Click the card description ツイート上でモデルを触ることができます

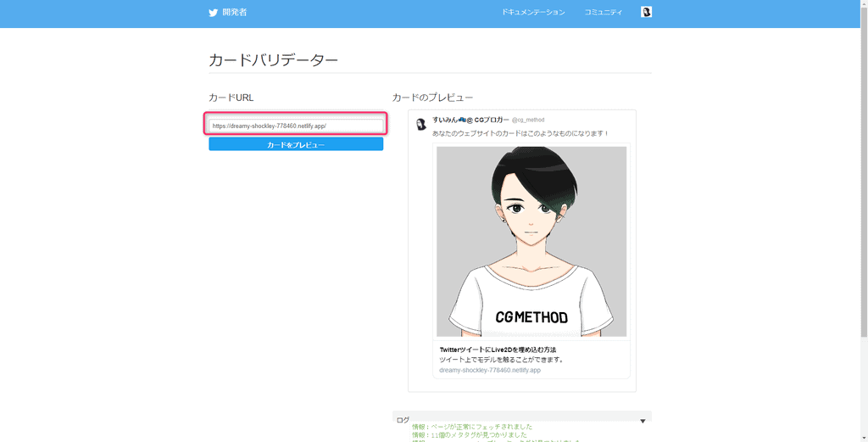coord(501,360)
